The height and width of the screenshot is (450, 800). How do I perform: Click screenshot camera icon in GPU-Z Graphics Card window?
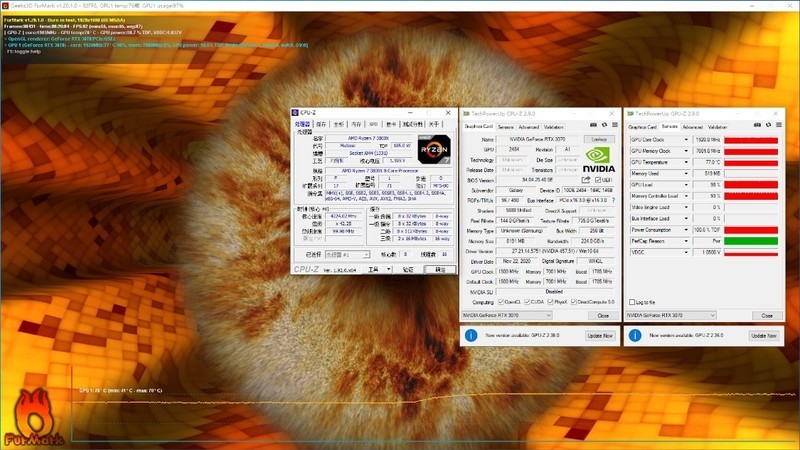pyautogui.click(x=593, y=125)
